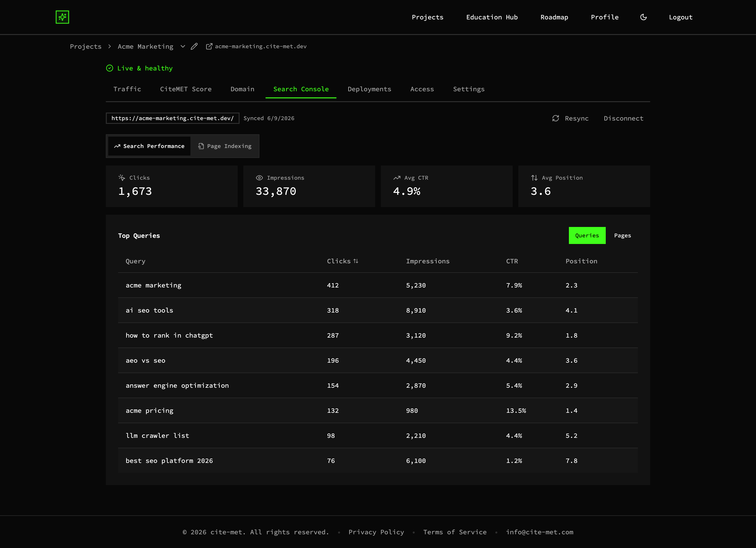Switch to Page Indexing view
Viewport: 756px width, 548px height.
pyautogui.click(x=225, y=146)
